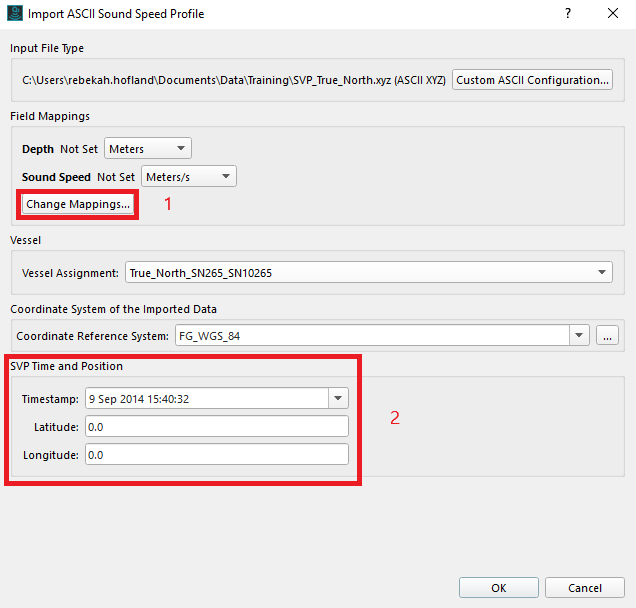Click the Not Set label beside Sound Speed
Image resolution: width=636 pixels, height=608 pixels.
click(x=116, y=177)
